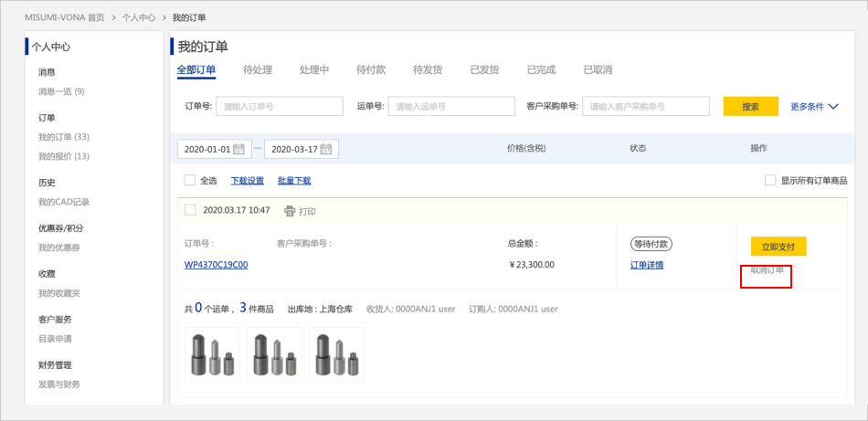Expand 更多条件 search conditions
The width and height of the screenshot is (868, 421).
tap(814, 107)
